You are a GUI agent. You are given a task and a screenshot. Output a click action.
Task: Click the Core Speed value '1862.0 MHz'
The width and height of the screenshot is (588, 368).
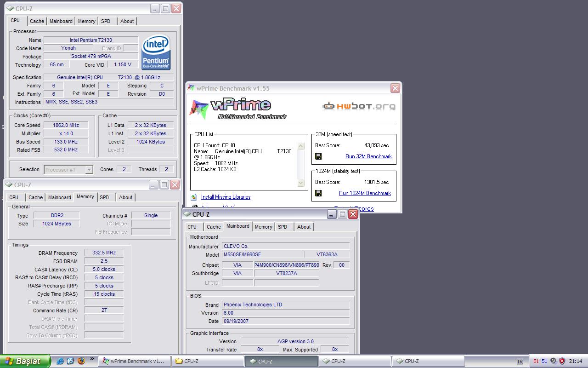(66, 125)
